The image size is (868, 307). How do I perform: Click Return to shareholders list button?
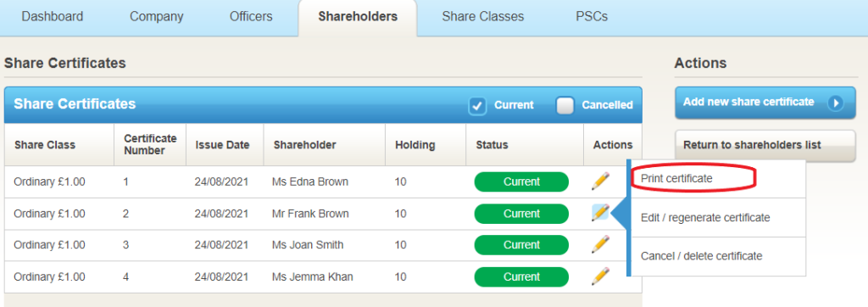click(765, 146)
